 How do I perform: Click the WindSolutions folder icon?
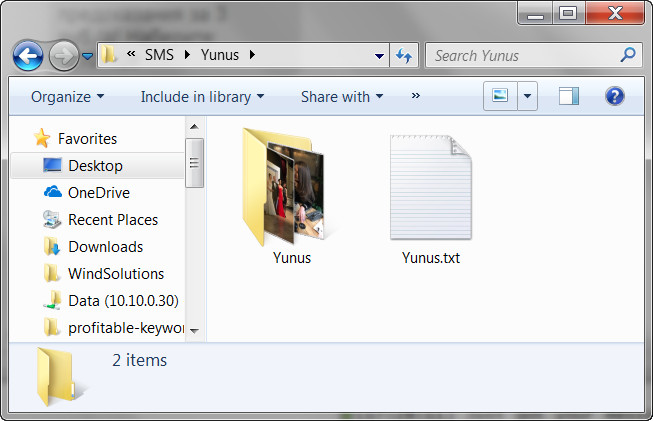52,273
